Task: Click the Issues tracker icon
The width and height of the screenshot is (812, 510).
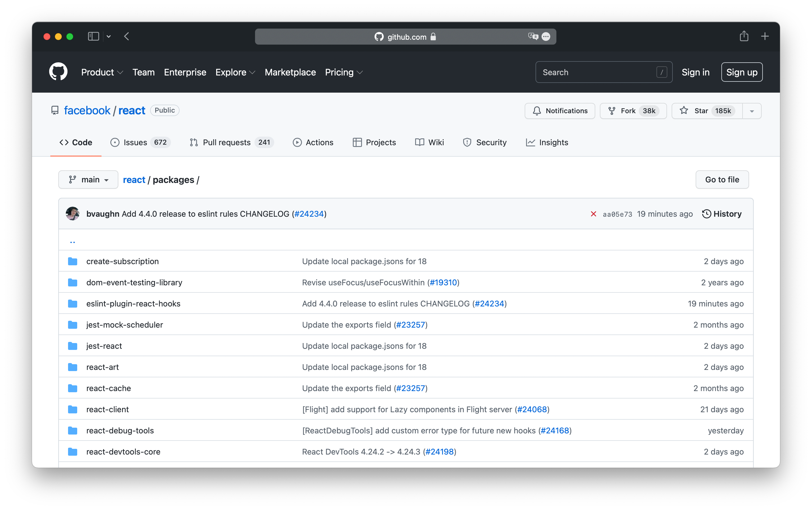Action: [116, 142]
